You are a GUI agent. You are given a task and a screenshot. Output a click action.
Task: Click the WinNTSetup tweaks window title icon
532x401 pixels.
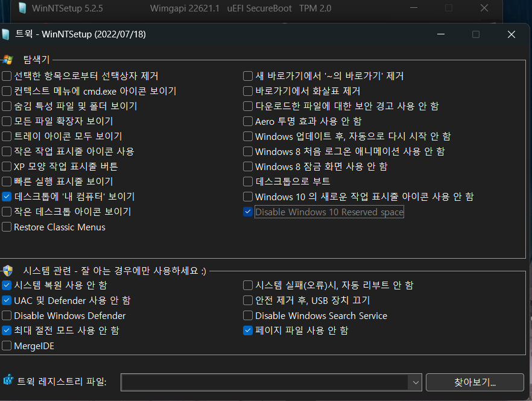tap(5, 34)
